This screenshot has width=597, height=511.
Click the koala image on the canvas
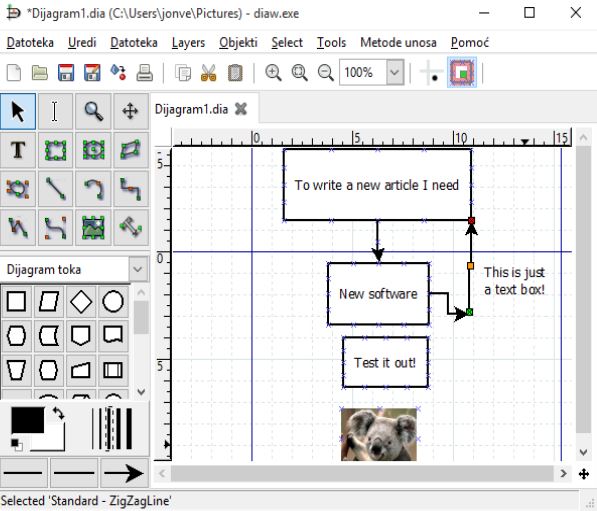379,434
